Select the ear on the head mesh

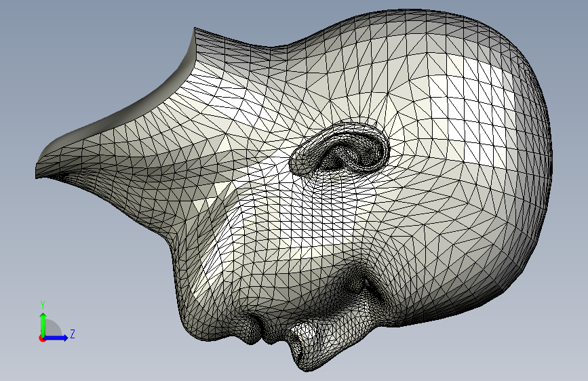(x=339, y=149)
